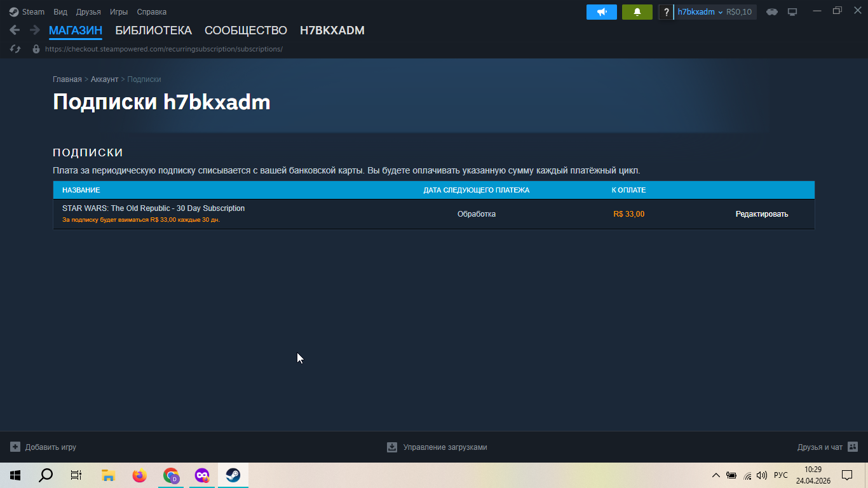Open Firefox from the taskbar
This screenshot has height=488, width=868.
click(x=139, y=475)
